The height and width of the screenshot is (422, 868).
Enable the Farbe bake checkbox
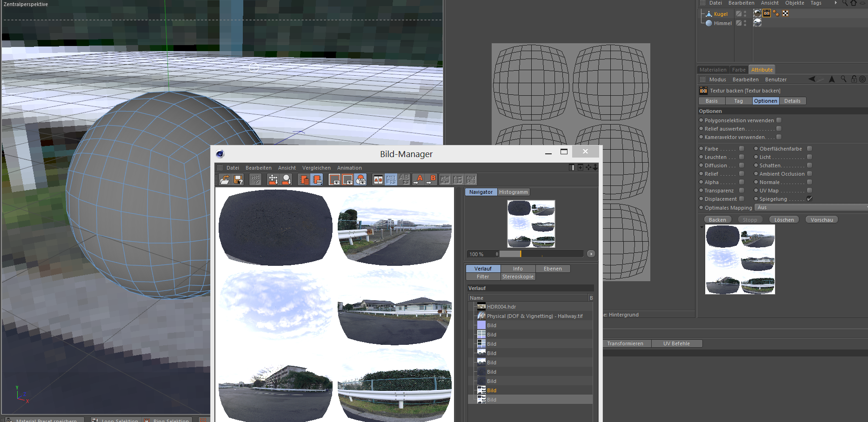click(x=741, y=149)
